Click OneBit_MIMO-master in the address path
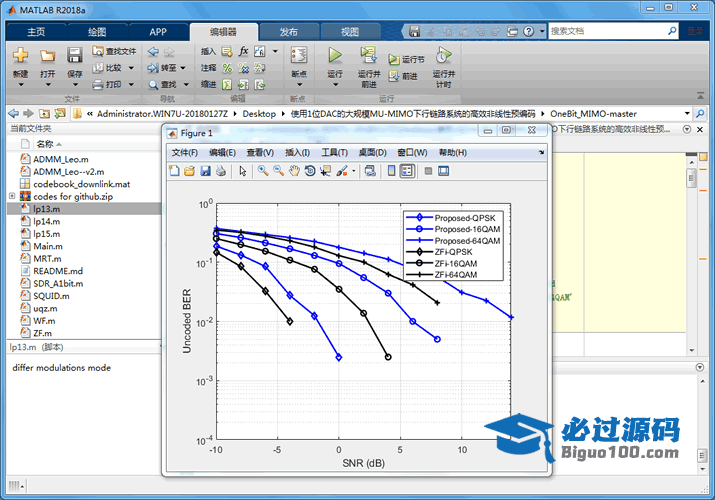715x500 pixels. click(x=593, y=113)
